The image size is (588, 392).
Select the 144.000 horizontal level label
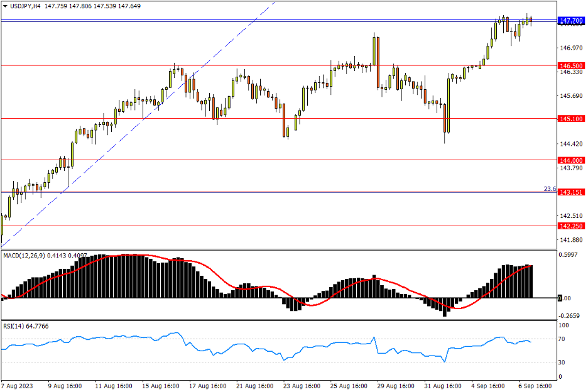coord(571,160)
